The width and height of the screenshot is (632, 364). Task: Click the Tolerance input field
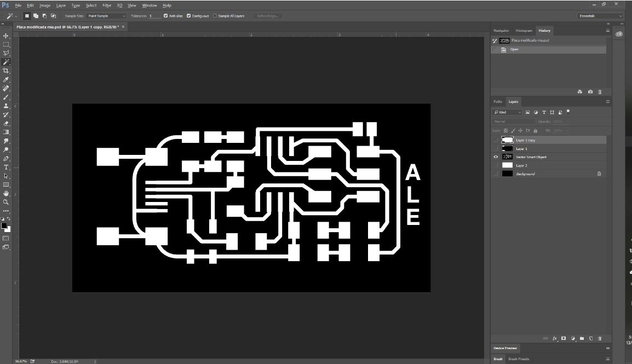[154, 16]
